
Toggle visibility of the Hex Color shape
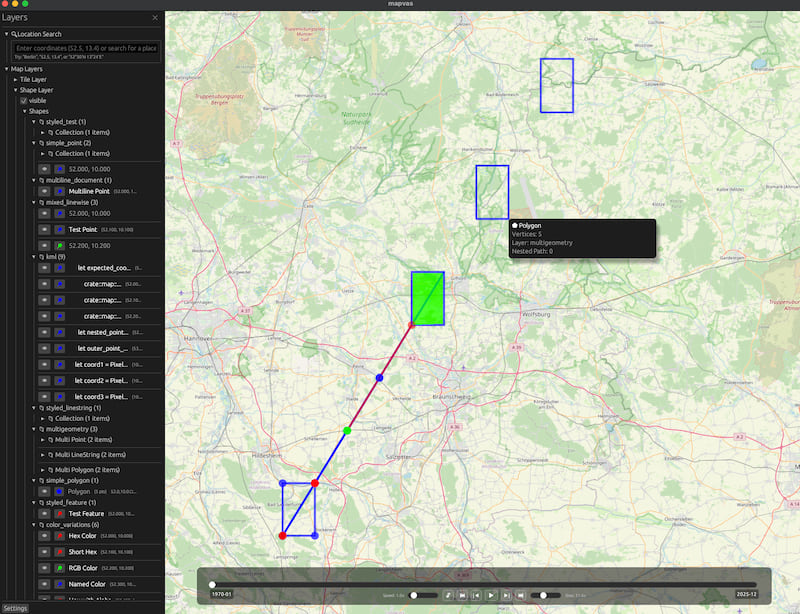tap(44, 535)
